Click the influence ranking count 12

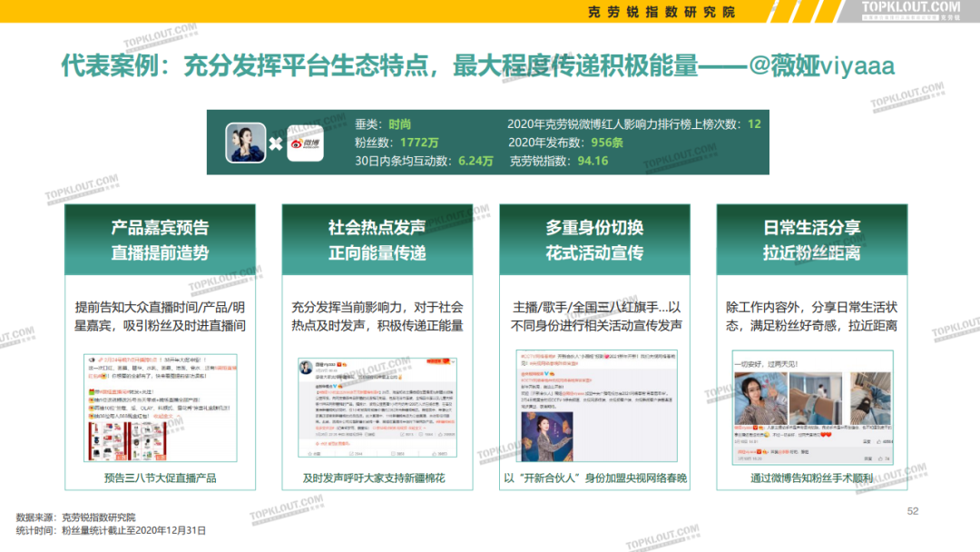click(754, 123)
